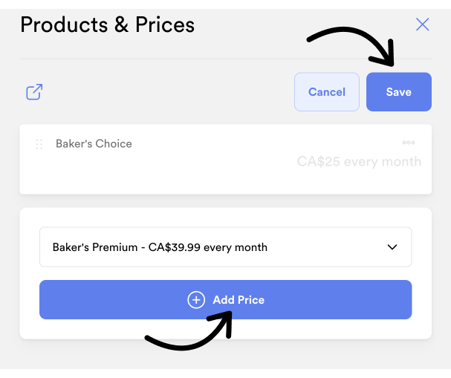Click the plus circle icon in Add Price
The image size is (451, 378).
196,300
